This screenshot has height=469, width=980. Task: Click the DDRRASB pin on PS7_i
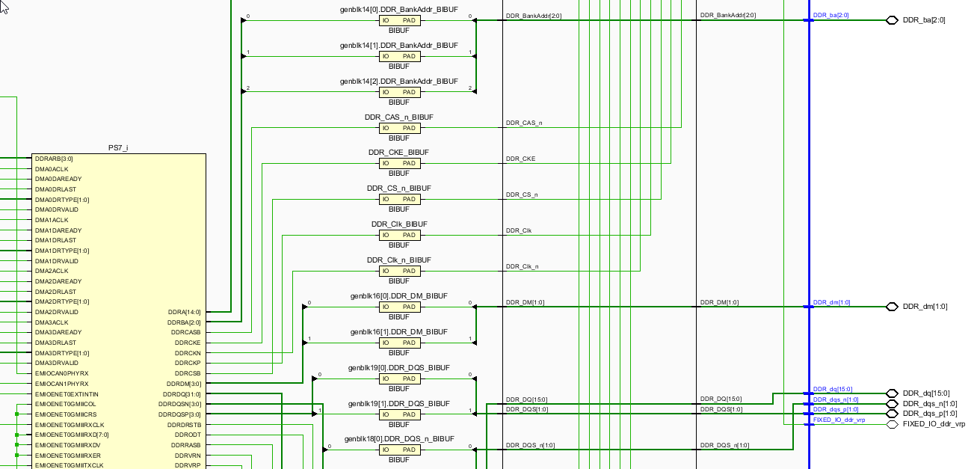188,444
